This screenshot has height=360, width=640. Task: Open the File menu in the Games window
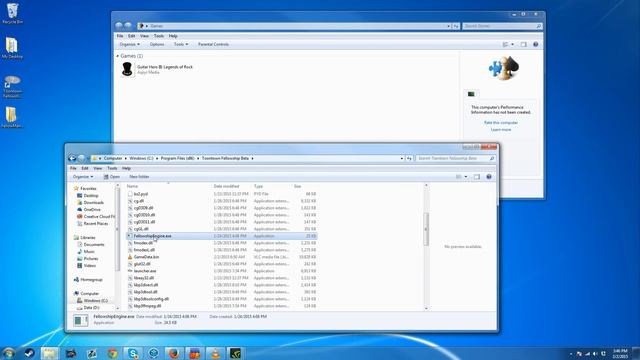pos(120,36)
